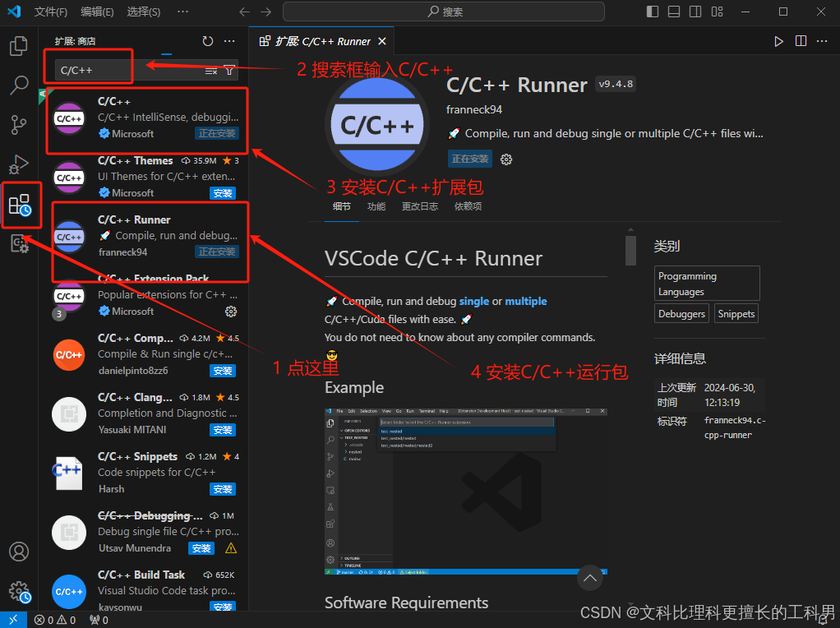The width and height of the screenshot is (840, 628).
Task: Toggle the primary side bar layout
Action: [653, 12]
